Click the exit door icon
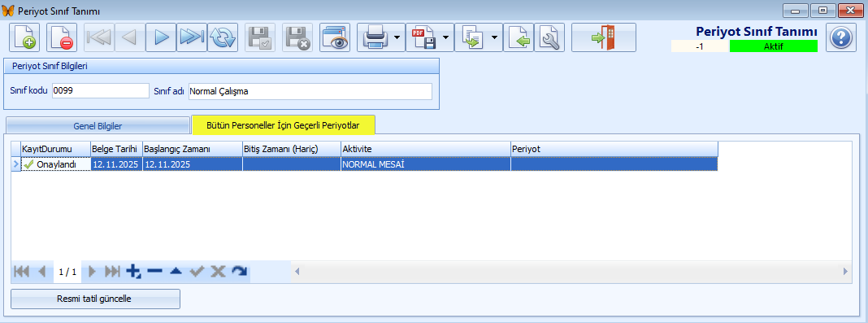The image size is (868, 323). 604,37
